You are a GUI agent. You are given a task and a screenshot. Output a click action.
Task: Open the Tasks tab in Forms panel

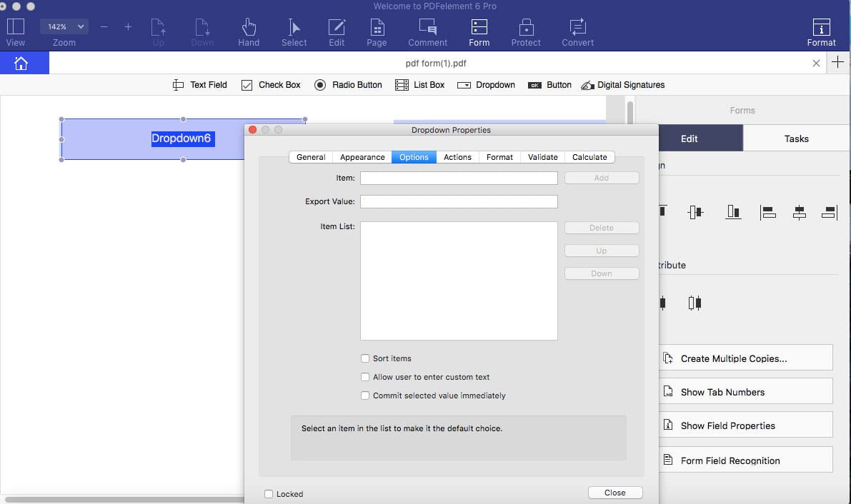pyautogui.click(x=796, y=138)
